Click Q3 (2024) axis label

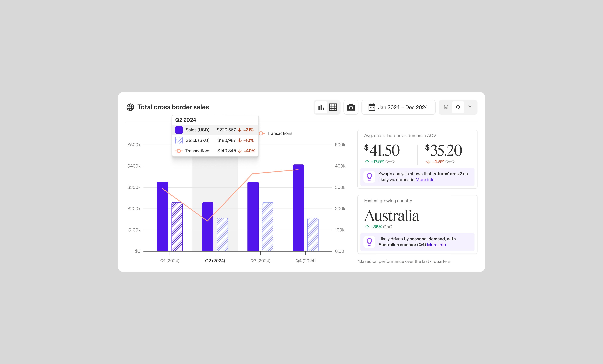[260, 261]
